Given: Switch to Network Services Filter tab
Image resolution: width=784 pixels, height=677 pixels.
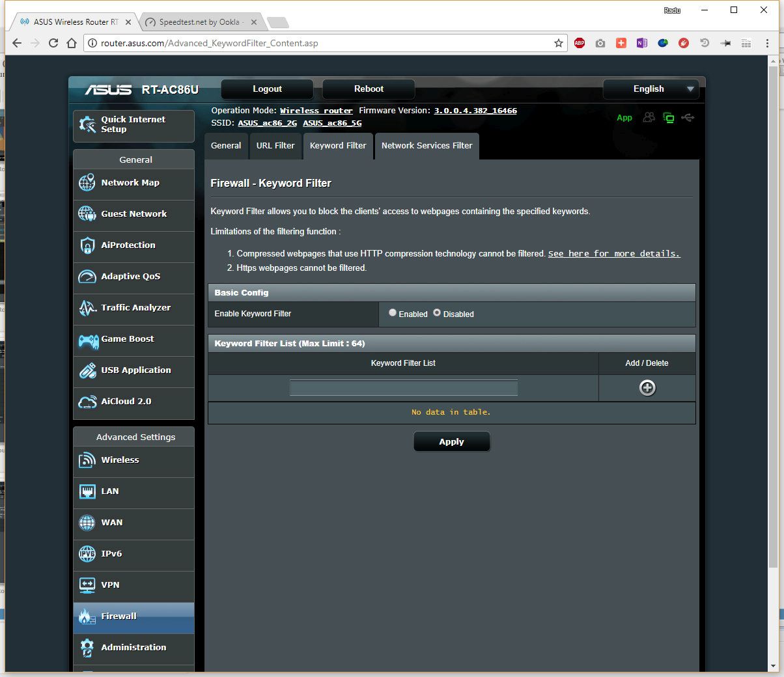Looking at the screenshot, I should click(x=427, y=146).
